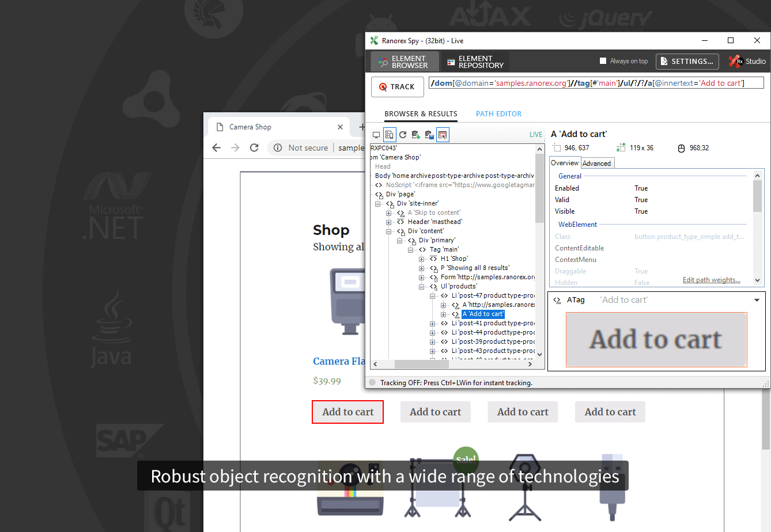The width and height of the screenshot is (771, 532).
Task: Click the ContentEditable property label
Action: coord(579,248)
